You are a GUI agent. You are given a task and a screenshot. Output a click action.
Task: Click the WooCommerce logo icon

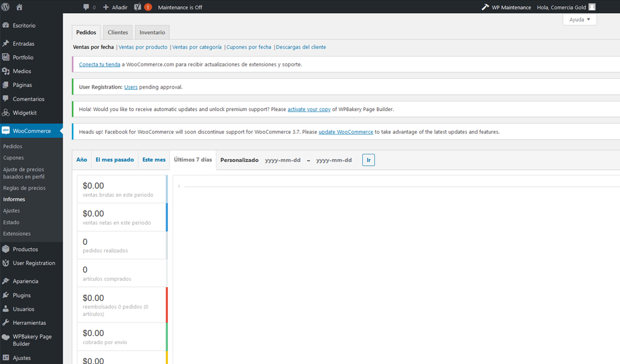click(6, 131)
